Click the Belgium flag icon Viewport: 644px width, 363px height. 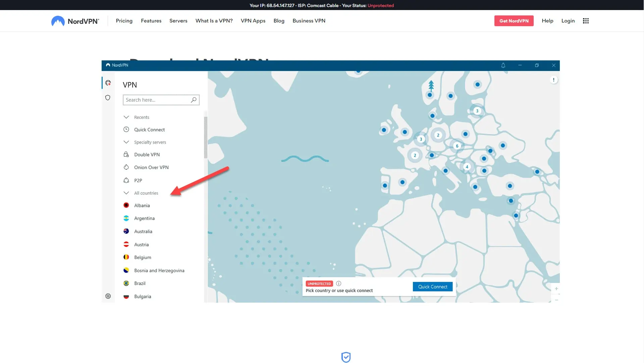(x=126, y=257)
